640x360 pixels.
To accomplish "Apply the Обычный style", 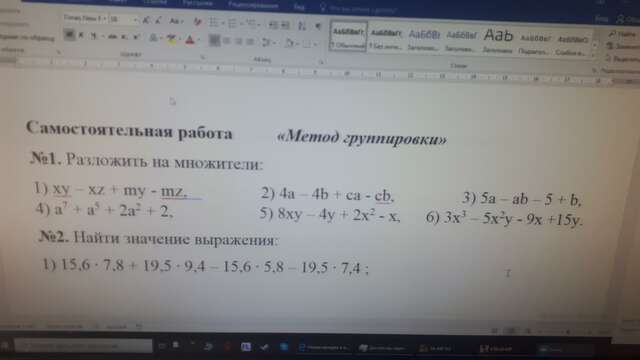I will pyautogui.click(x=348, y=36).
